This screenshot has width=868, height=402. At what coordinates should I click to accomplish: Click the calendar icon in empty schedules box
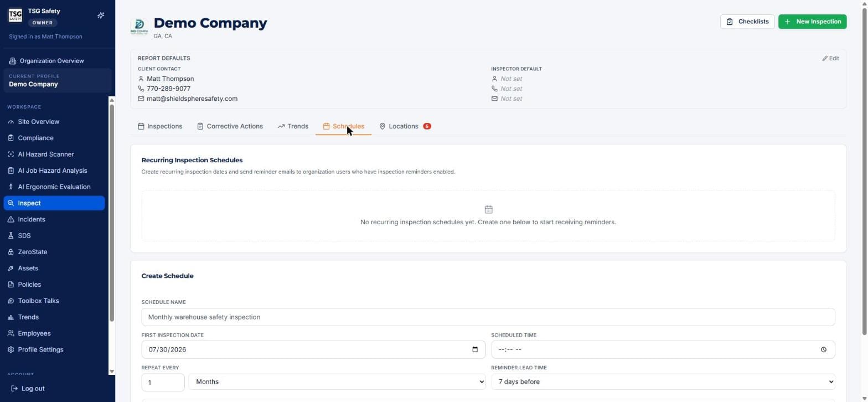[488, 209]
